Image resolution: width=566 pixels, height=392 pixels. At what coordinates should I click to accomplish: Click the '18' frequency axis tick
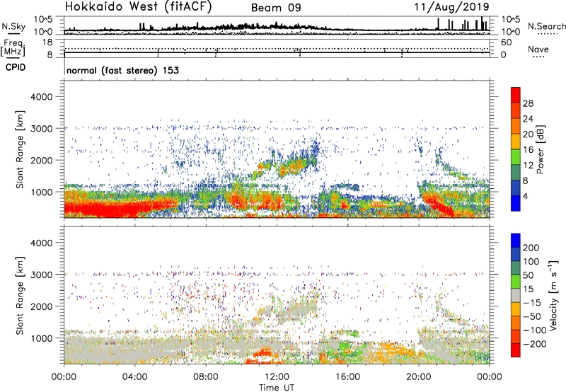47,42
